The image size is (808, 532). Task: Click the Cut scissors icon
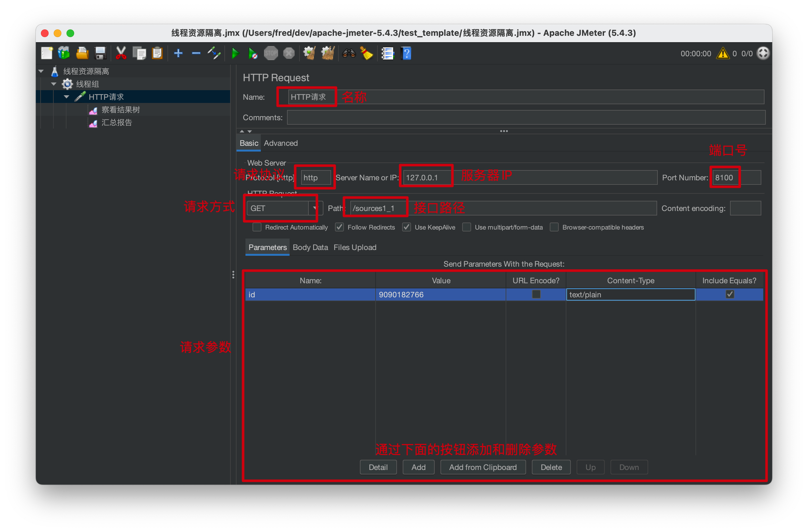point(121,53)
